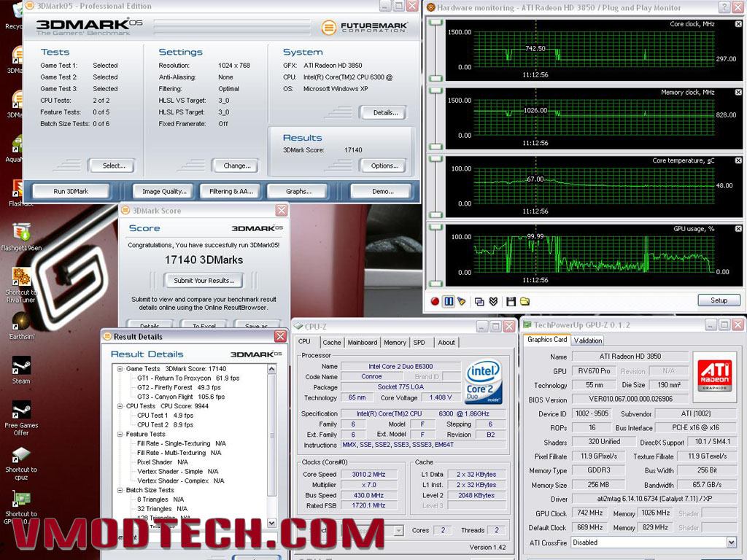The image size is (747, 560).
Task: Select GT1 - Return To Proxycon row
Action: click(x=188, y=378)
